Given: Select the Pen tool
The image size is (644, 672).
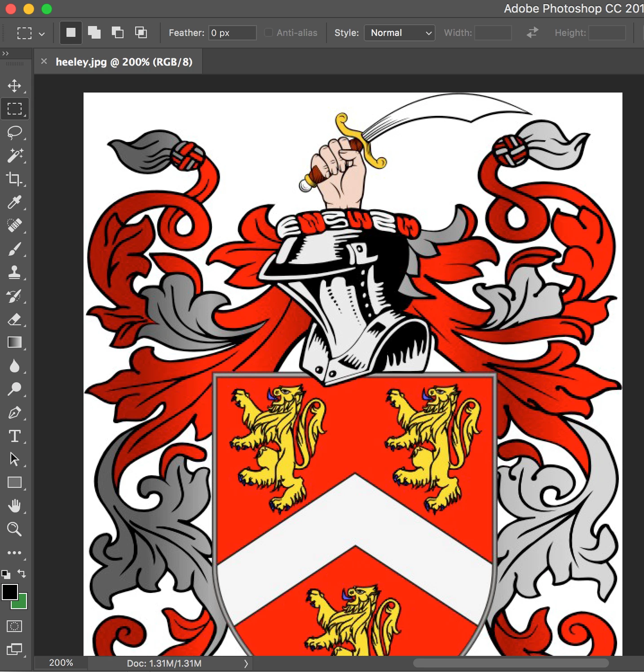Looking at the screenshot, I should [x=14, y=412].
